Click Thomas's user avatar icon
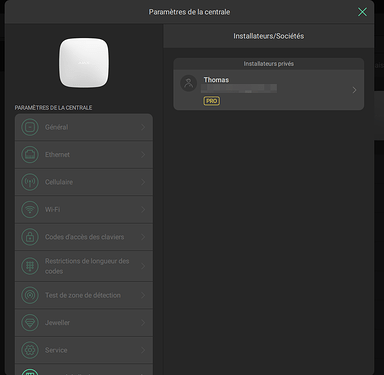Screen dimensions: 384x375 tap(189, 83)
